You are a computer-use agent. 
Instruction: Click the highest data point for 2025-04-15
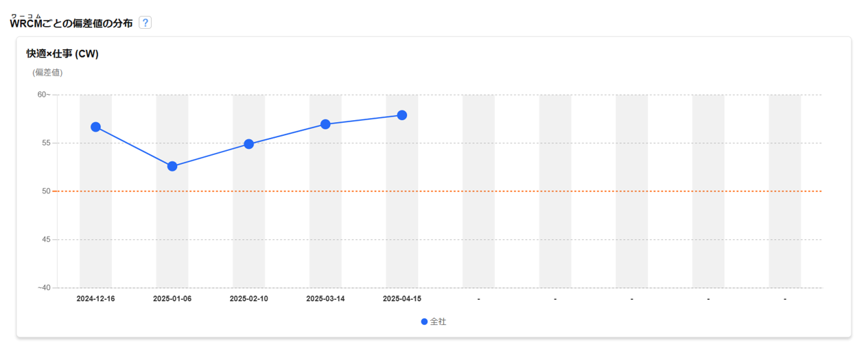click(x=402, y=115)
